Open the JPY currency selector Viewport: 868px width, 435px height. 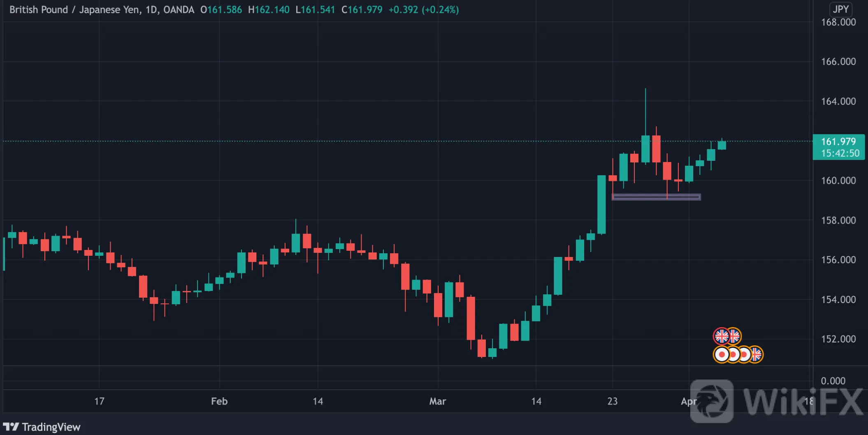[x=840, y=9]
